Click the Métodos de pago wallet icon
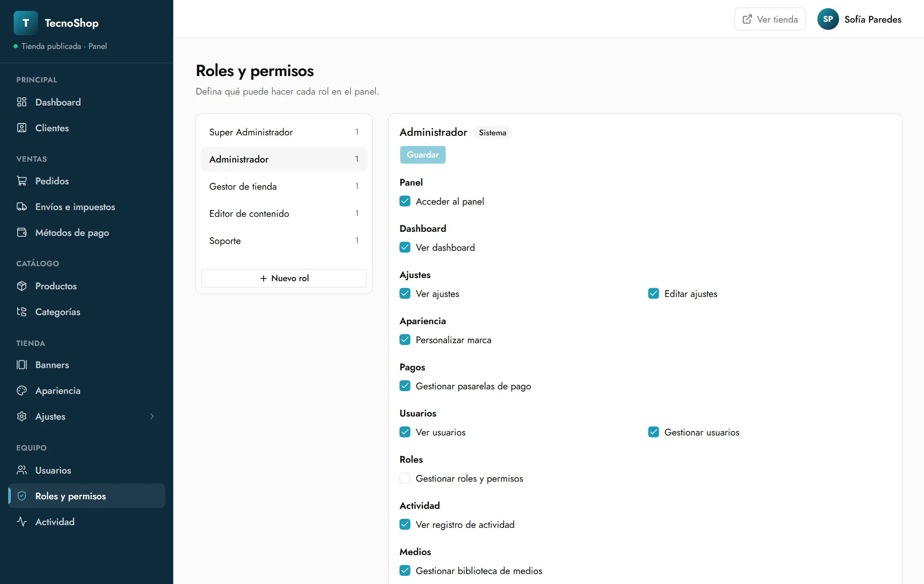 [22, 232]
